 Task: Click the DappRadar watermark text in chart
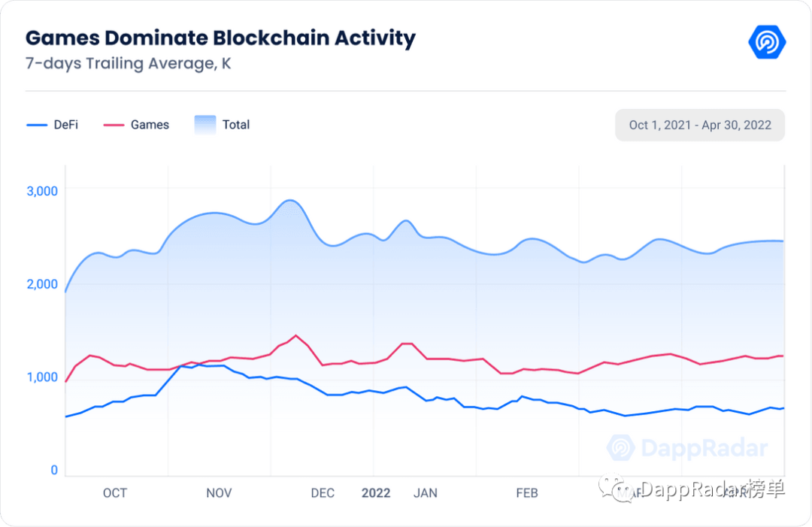pos(704,449)
